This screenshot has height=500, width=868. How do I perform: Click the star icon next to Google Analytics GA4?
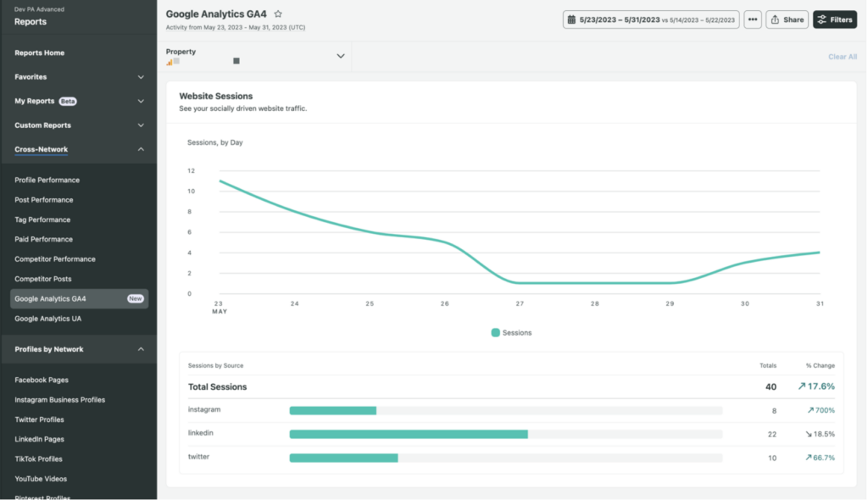pyautogui.click(x=277, y=14)
